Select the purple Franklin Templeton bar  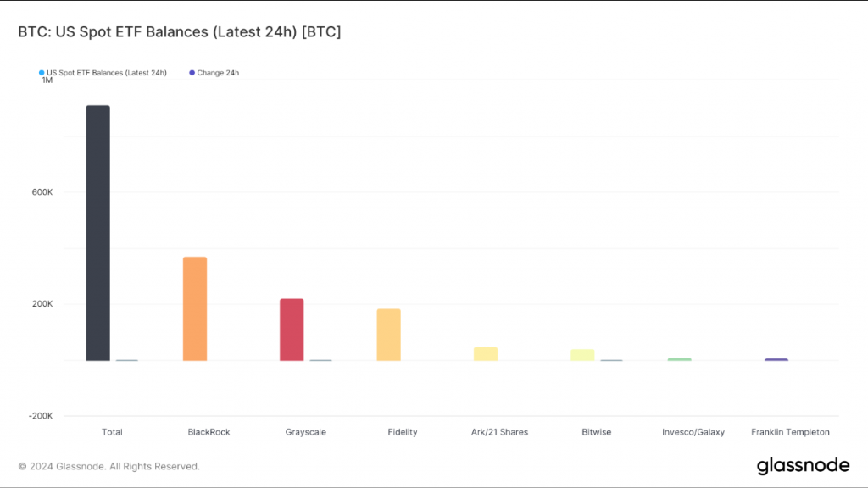[x=776, y=359]
